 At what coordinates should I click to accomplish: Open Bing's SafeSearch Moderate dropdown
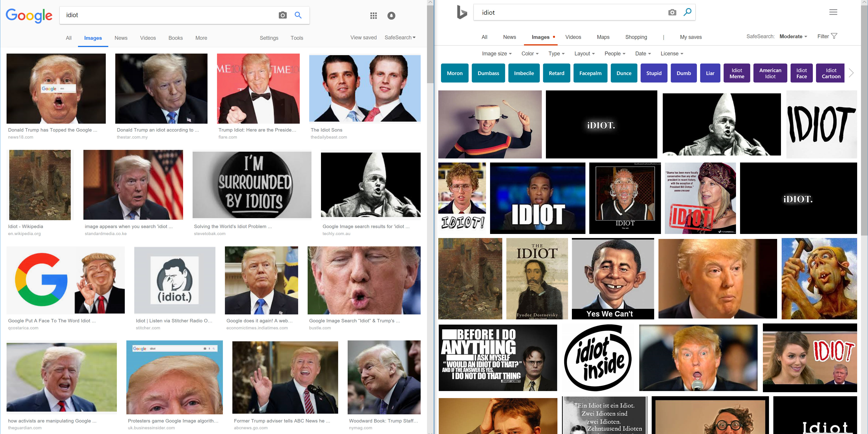pyautogui.click(x=793, y=36)
